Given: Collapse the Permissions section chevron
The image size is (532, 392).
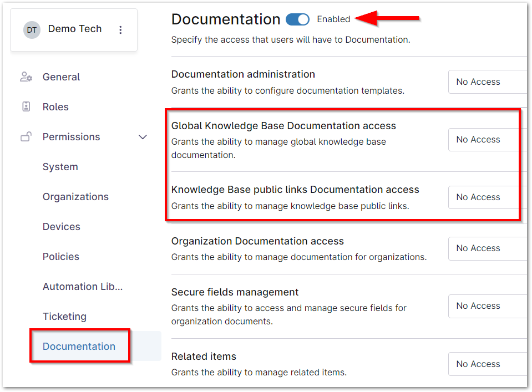Looking at the screenshot, I should pyautogui.click(x=143, y=137).
